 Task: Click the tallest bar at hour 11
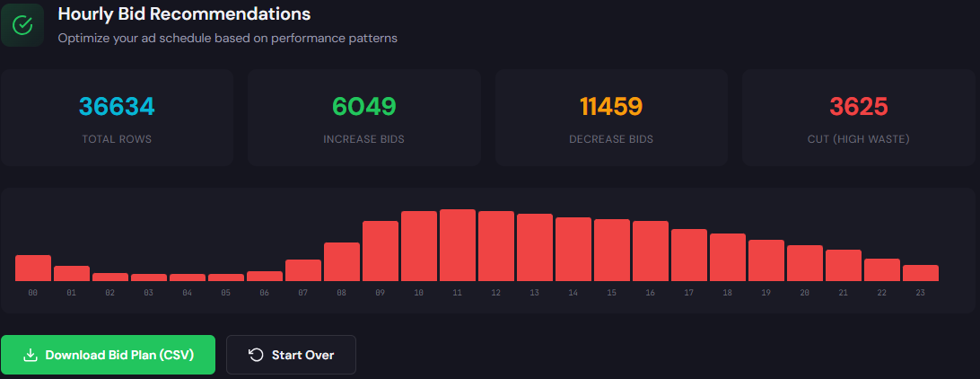tap(458, 245)
